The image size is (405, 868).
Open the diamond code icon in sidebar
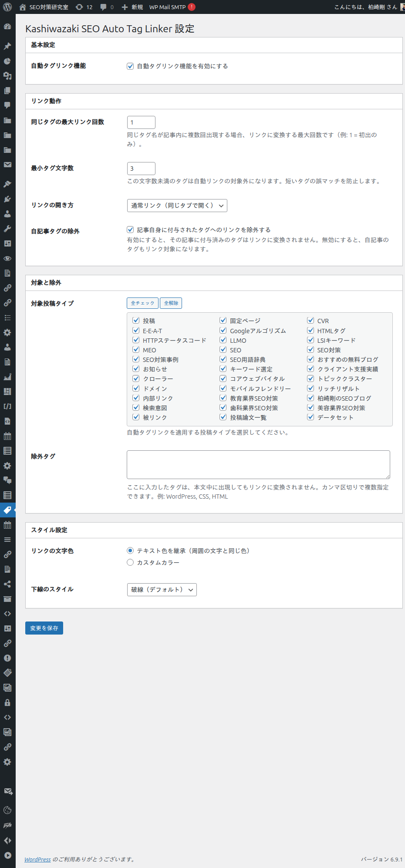point(7,840)
